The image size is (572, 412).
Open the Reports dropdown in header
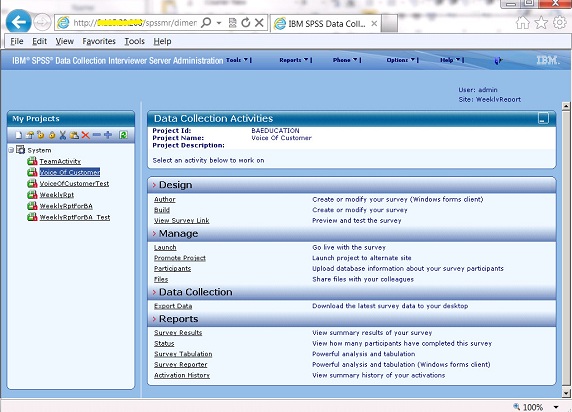tap(294, 60)
